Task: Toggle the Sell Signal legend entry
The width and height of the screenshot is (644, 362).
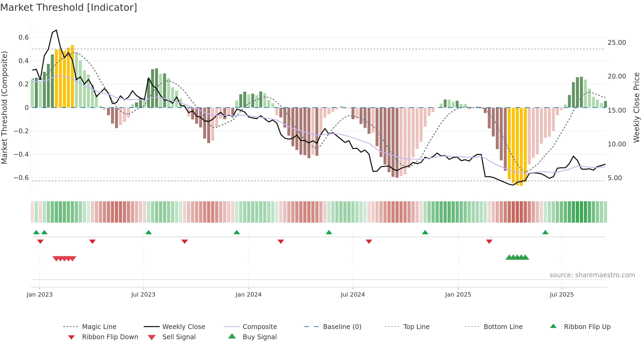Action: [x=172, y=337]
